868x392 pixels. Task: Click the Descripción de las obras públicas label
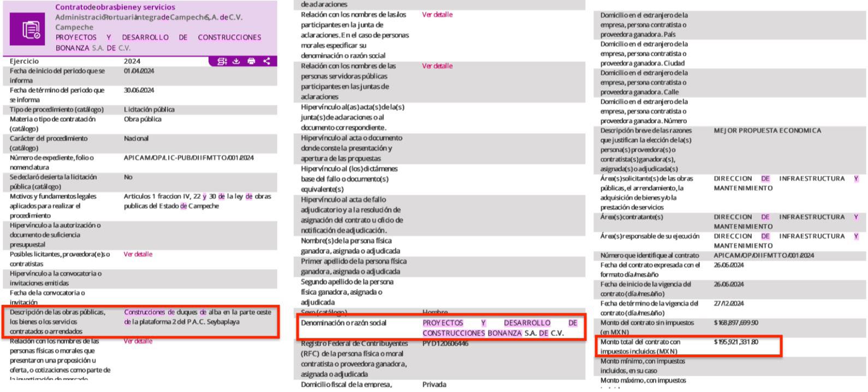57,322
